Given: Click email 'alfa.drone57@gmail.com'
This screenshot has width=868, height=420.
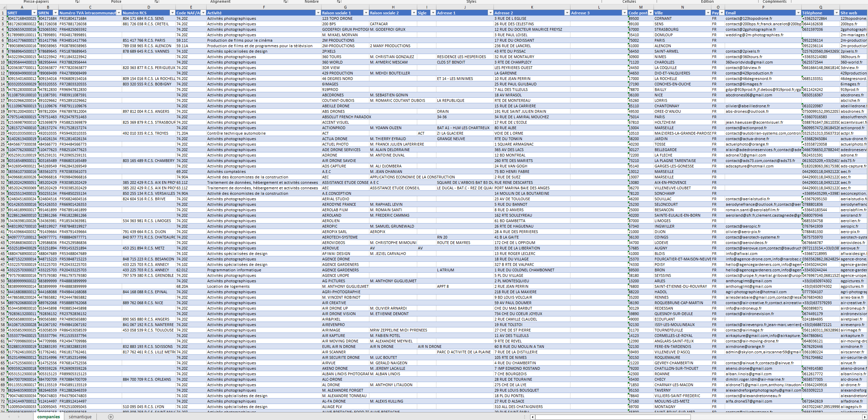Looking at the screenshot, I should [x=763, y=401].
